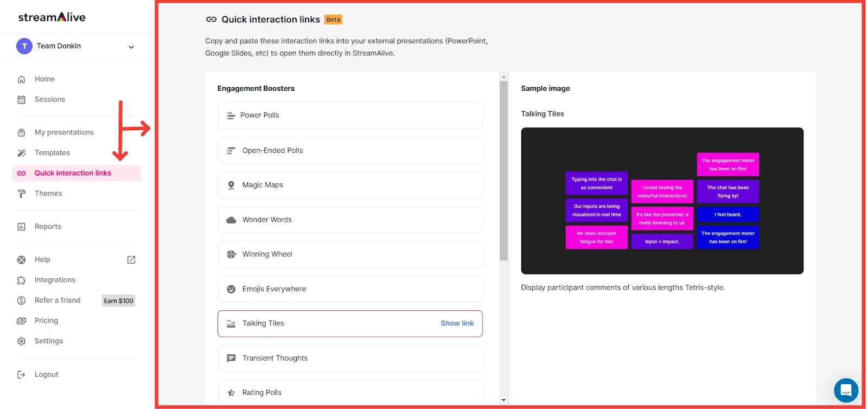Viewport: 868px width, 409px height.
Task: Click the Wonder Words cloud icon
Action: (x=231, y=220)
